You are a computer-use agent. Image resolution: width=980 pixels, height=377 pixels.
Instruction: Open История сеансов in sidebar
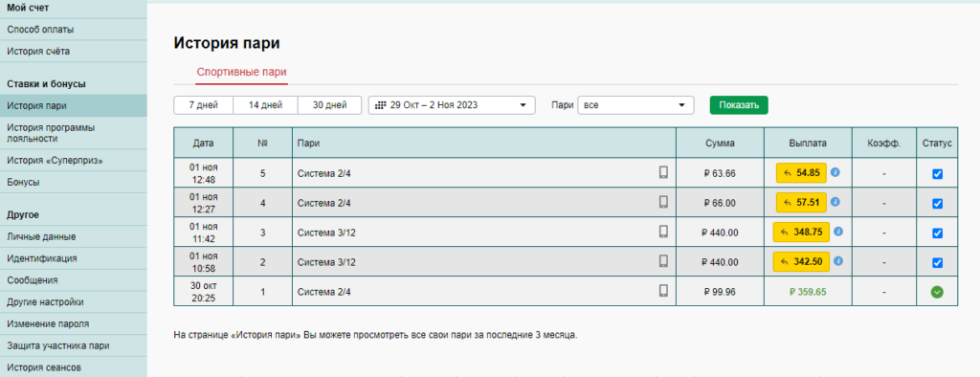(73, 367)
